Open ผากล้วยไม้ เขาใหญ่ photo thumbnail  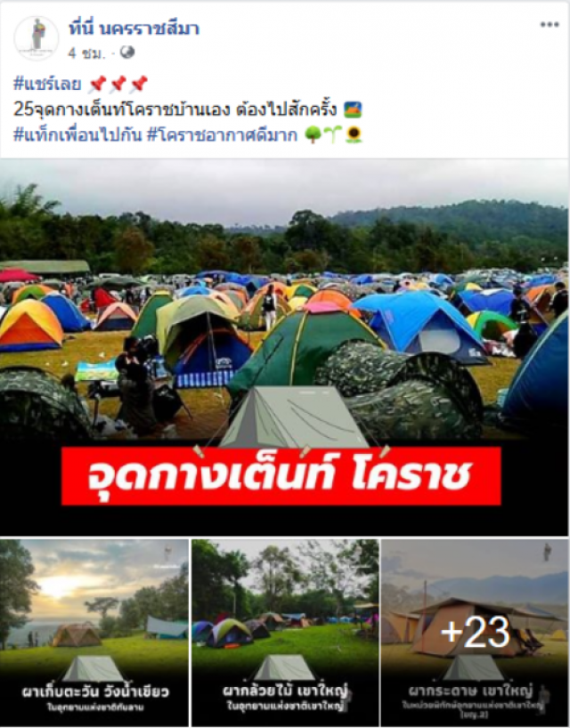coord(285,633)
